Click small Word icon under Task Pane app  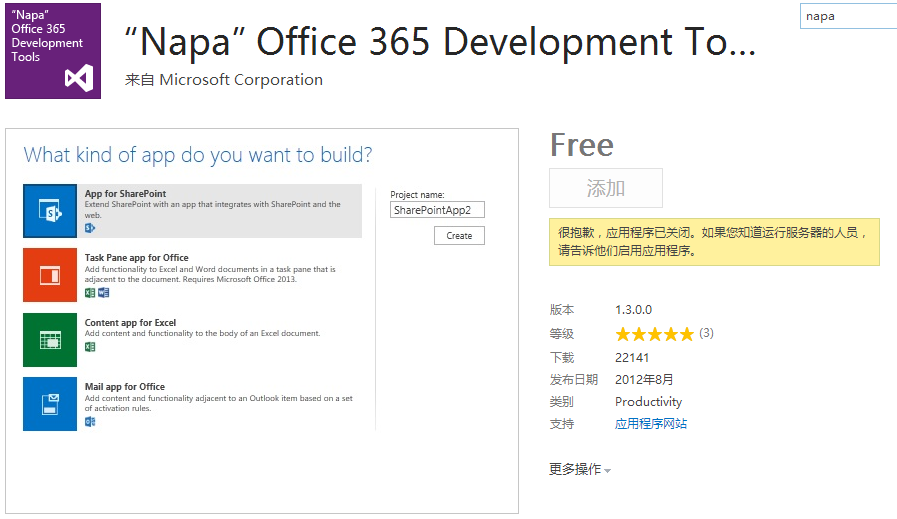pos(104,293)
